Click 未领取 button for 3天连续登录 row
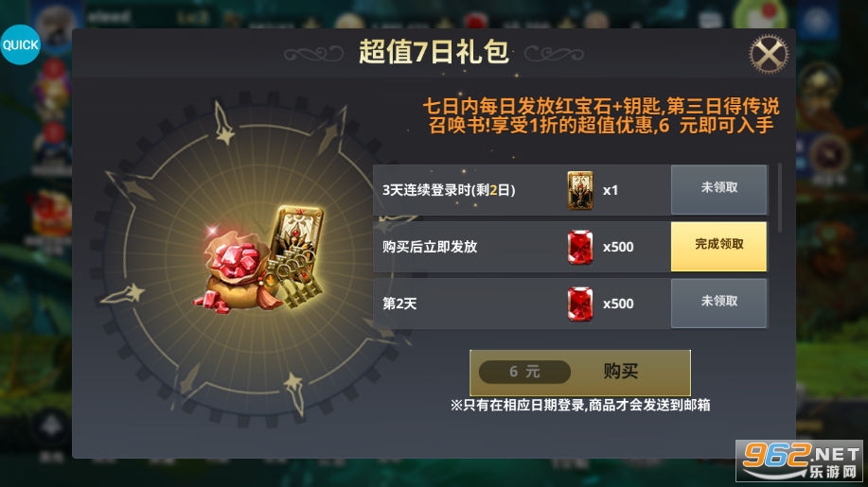Viewport: 868px width, 487px height. coord(718,190)
